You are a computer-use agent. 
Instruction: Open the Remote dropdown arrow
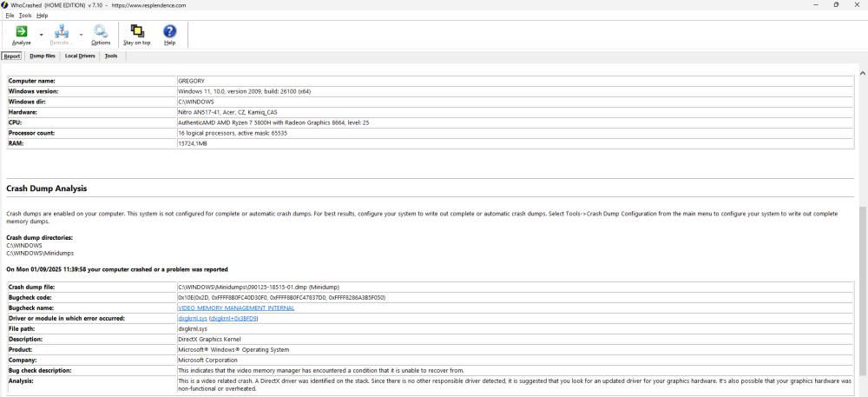pos(82,35)
